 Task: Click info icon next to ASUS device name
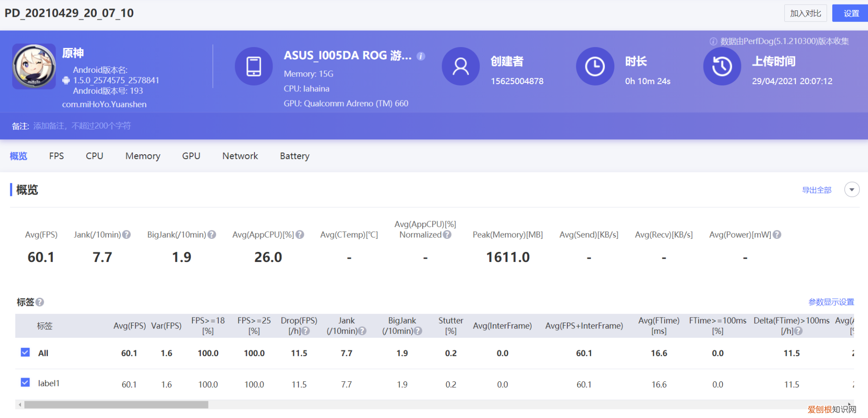point(421,56)
